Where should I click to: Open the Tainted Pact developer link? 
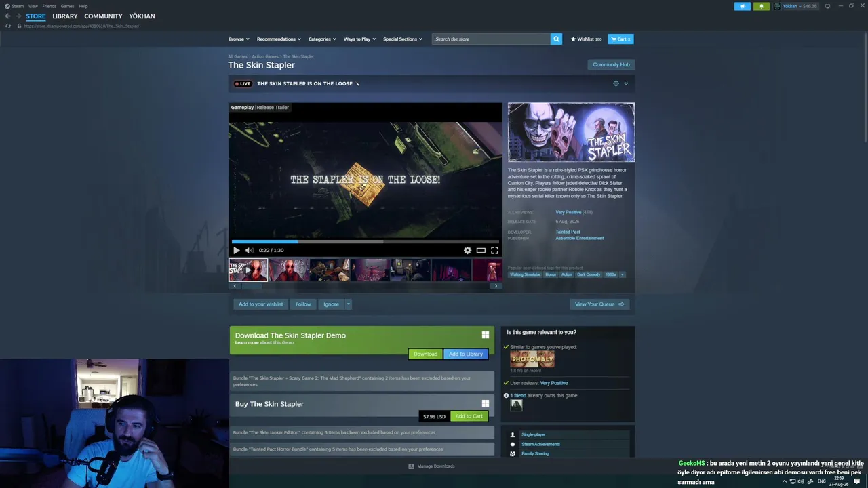click(568, 232)
